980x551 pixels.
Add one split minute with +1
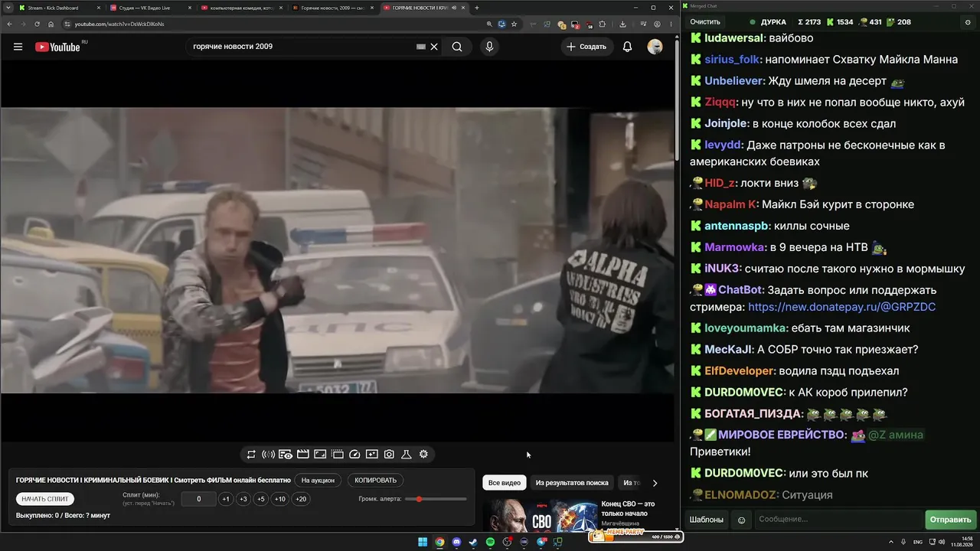[225, 499]
